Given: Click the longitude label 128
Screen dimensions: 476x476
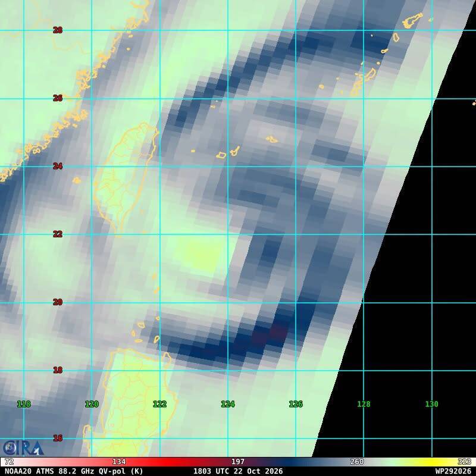Looking at the screenshot, I should 364,404.
